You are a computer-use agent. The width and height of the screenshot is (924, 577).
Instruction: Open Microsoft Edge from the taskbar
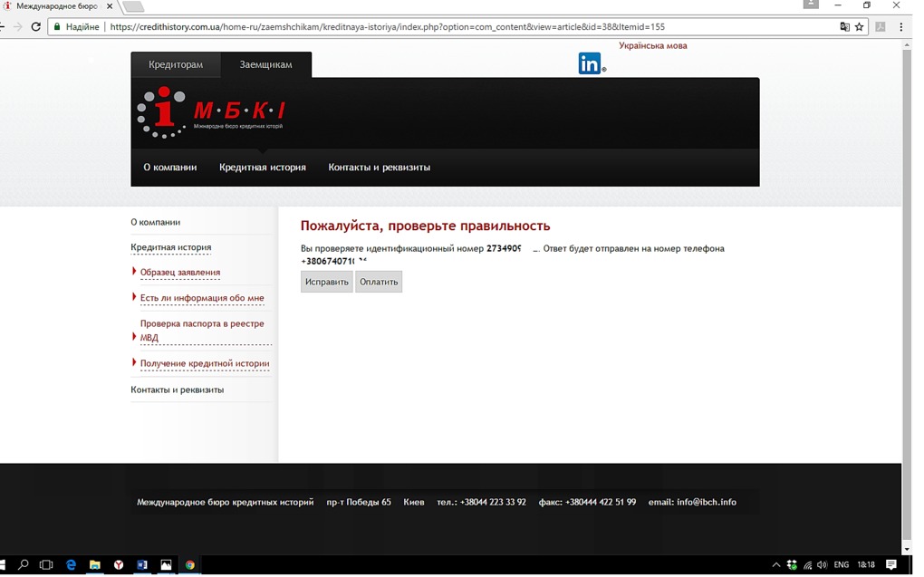click(x=71, y=564)
